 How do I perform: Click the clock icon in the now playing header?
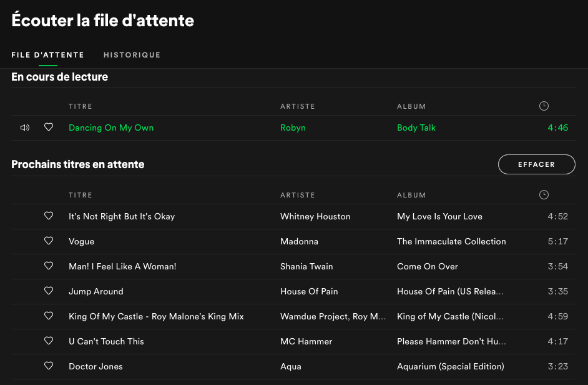[x=544, y=106]
